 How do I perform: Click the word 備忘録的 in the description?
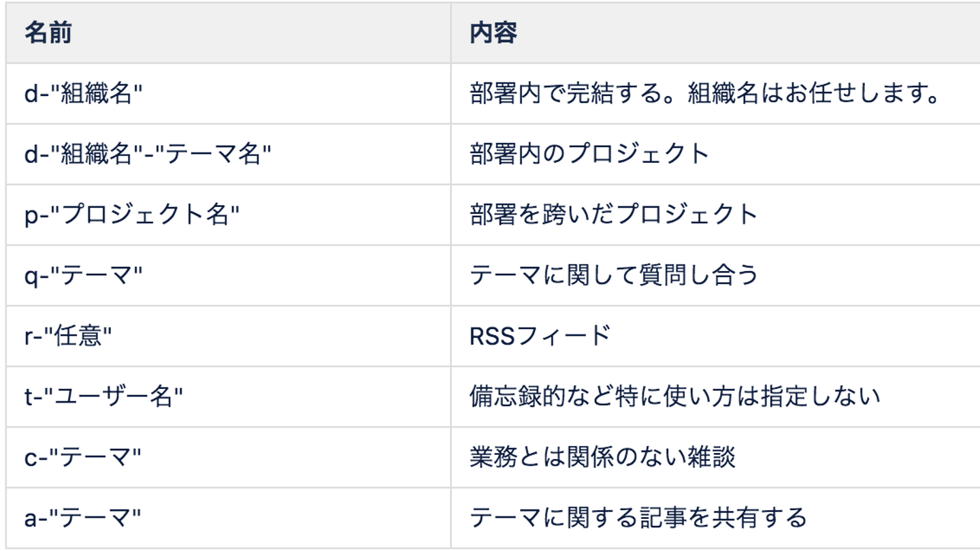517,397
